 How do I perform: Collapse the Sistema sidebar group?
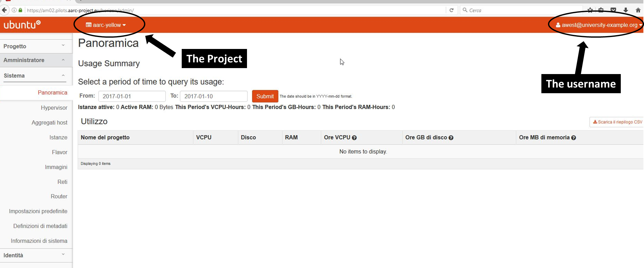(x=34, y=76)
